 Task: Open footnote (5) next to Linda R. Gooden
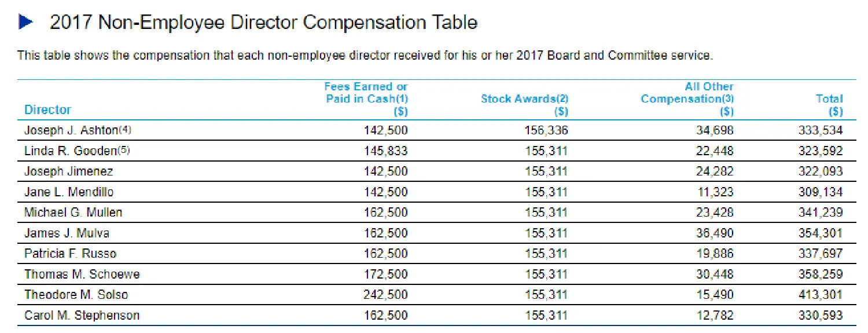coord(123,151)
